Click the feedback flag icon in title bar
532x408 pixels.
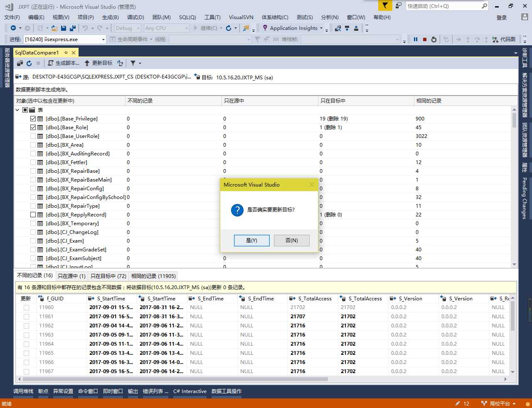tap(385, 5)
